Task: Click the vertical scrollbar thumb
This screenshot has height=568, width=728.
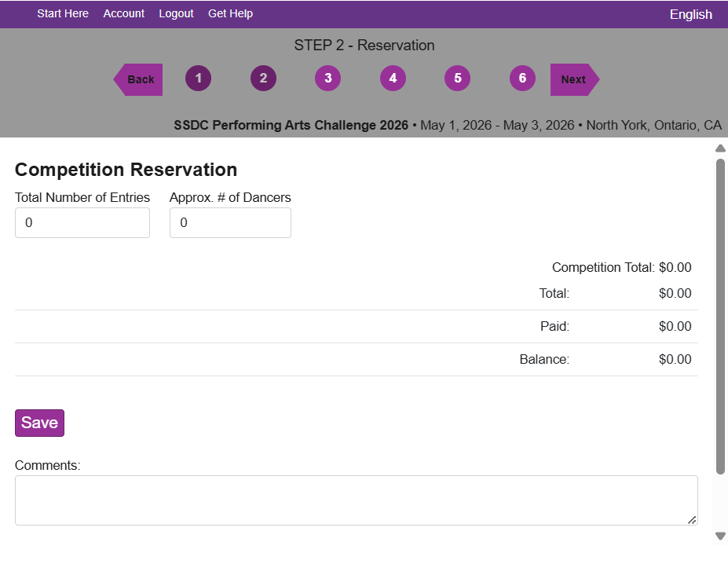Action: (720, 314)
